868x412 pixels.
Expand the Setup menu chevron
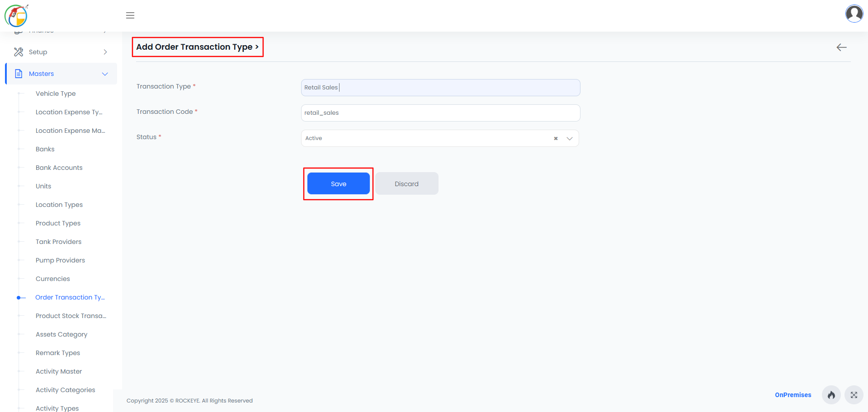105,52
